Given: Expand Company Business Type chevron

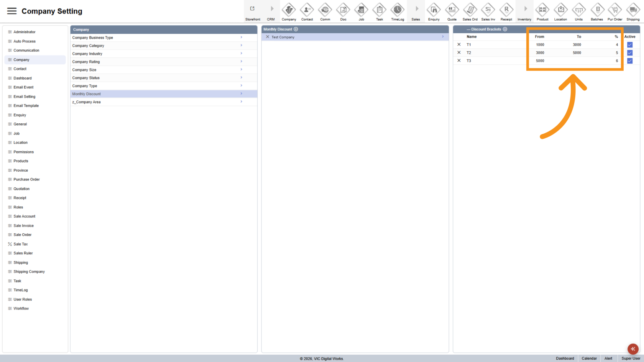Looking at the screenshot, I should pyautogui.click(x=241, y=37).
